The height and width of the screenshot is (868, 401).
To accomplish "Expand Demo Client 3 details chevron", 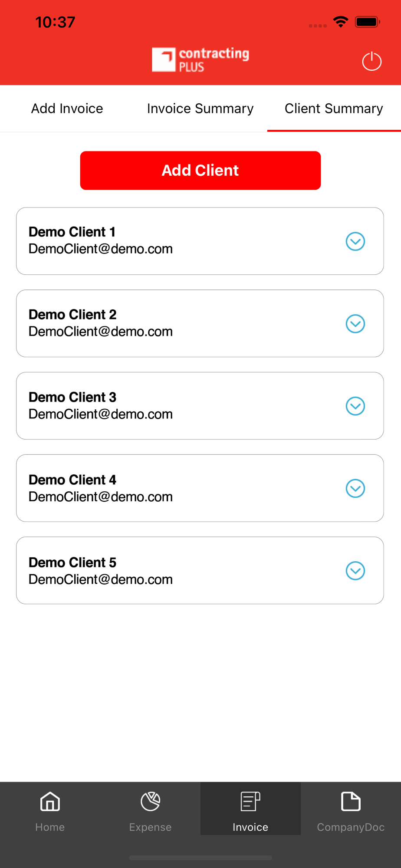I will tap(355, 406).
